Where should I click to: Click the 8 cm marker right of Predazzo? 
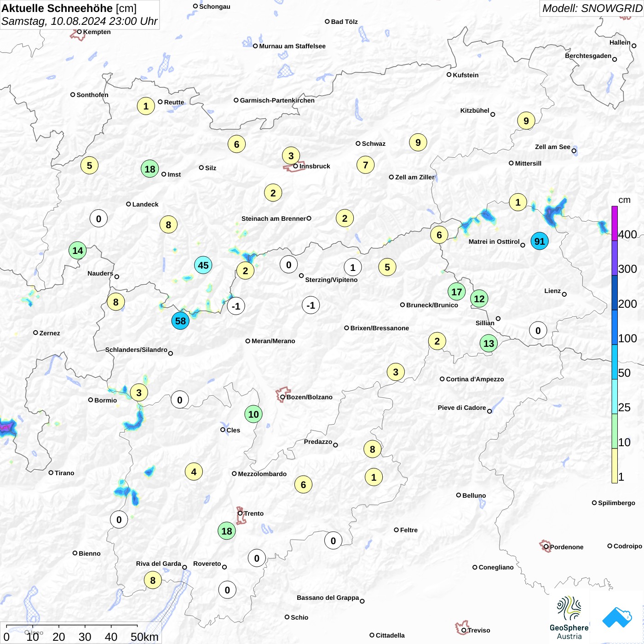coord(372,449)
